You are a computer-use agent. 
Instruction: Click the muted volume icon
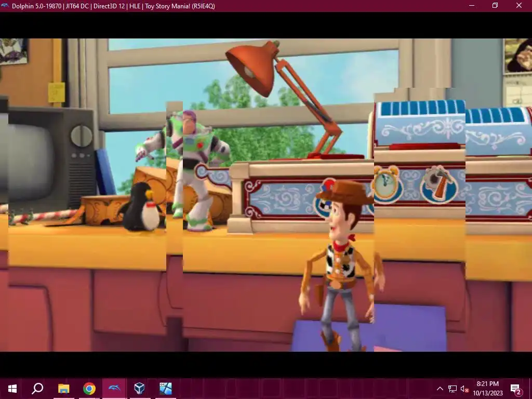click(464, 389)
